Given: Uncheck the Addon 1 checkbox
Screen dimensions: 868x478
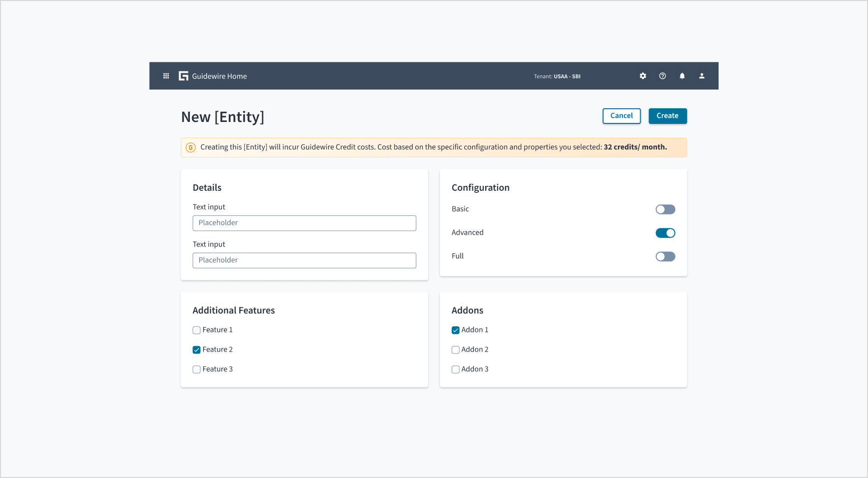Looking at the screenshot, I should click(456, 330).
